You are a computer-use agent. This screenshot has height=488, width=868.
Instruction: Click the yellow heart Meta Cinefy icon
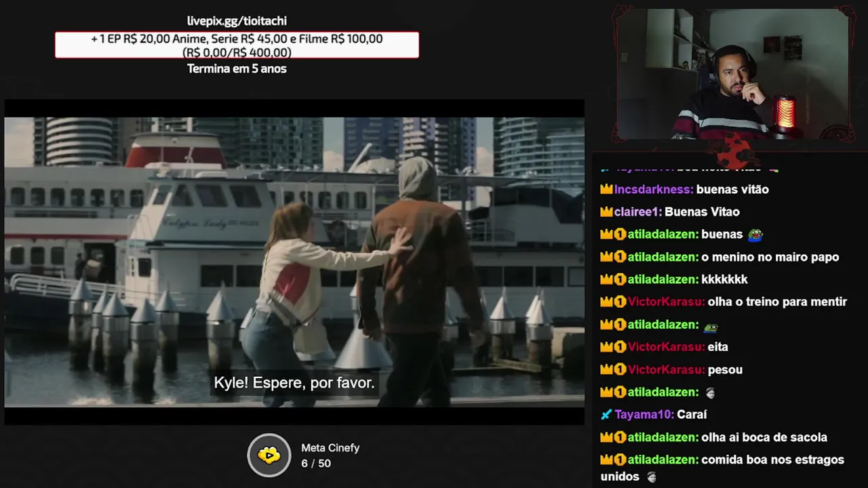point(269,455)
